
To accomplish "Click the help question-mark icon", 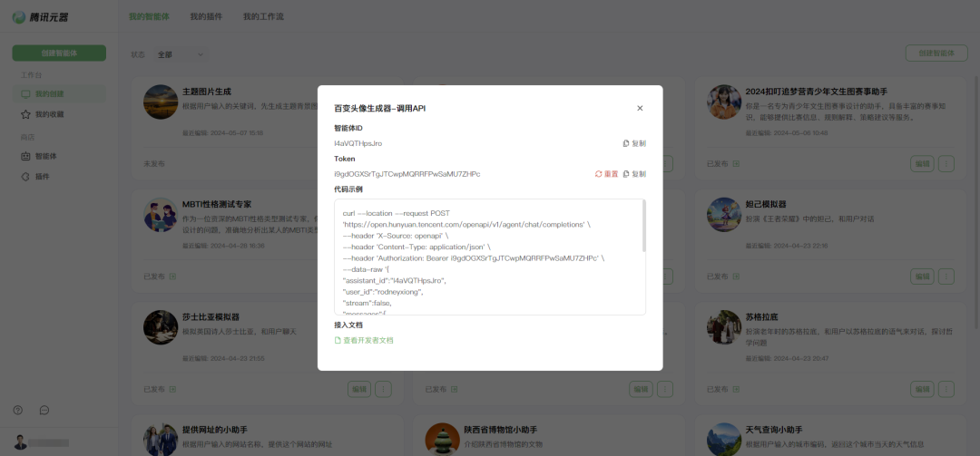I will (17, 411).
